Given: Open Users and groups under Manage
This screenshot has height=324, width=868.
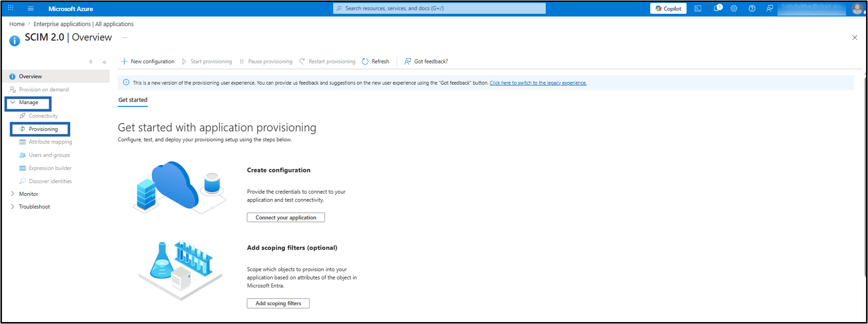Looking at the screenshot, I should point(49,155).
